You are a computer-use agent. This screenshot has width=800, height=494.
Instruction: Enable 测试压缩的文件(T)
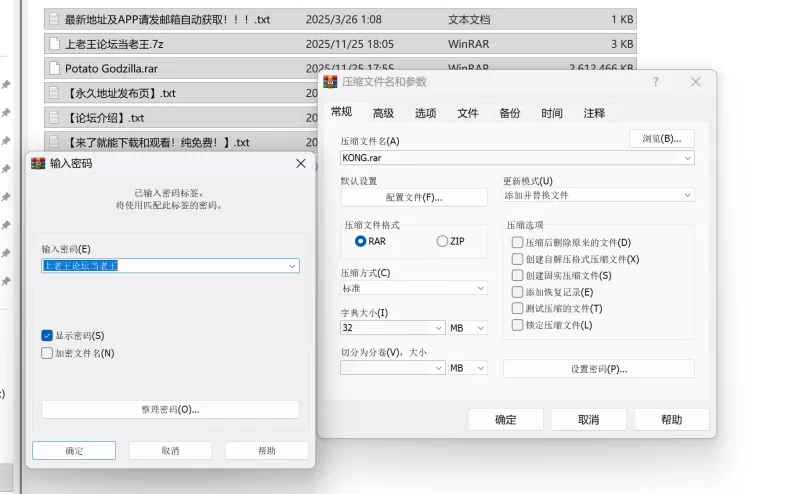tap(517, 308)
